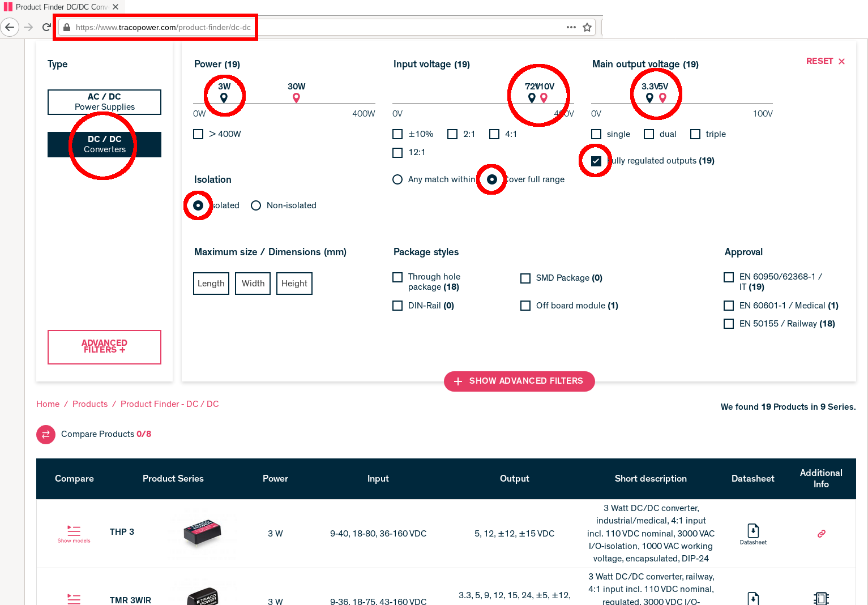This screenshot has height=605, width=868.
Task: Check the DIN-Rail package option
Action: coord(397,306)
